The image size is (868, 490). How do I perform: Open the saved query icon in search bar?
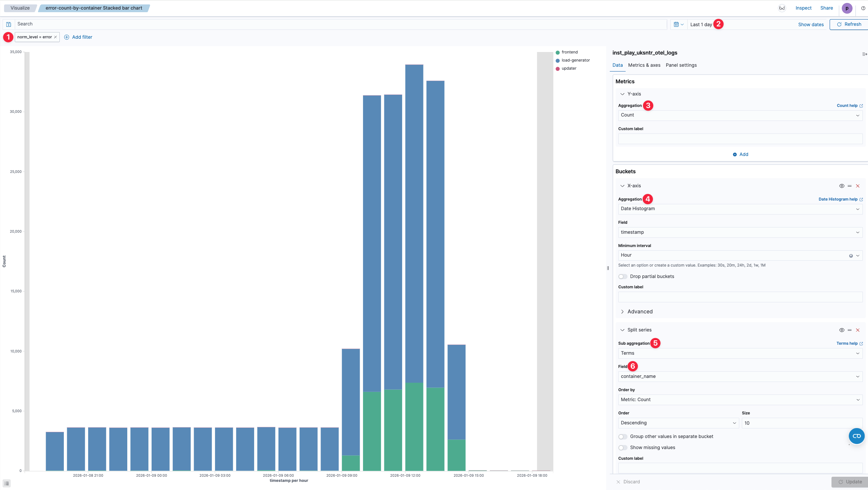pos(9,24)
